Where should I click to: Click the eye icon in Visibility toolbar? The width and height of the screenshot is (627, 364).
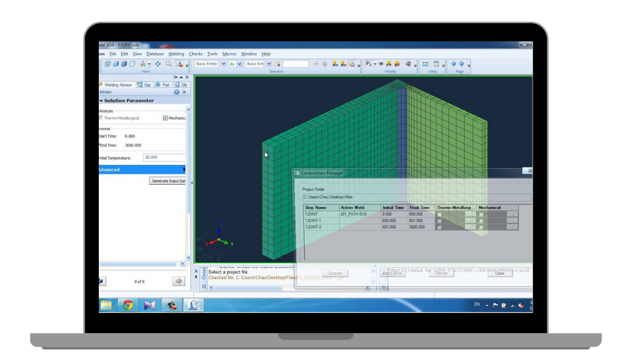[381, 64]
